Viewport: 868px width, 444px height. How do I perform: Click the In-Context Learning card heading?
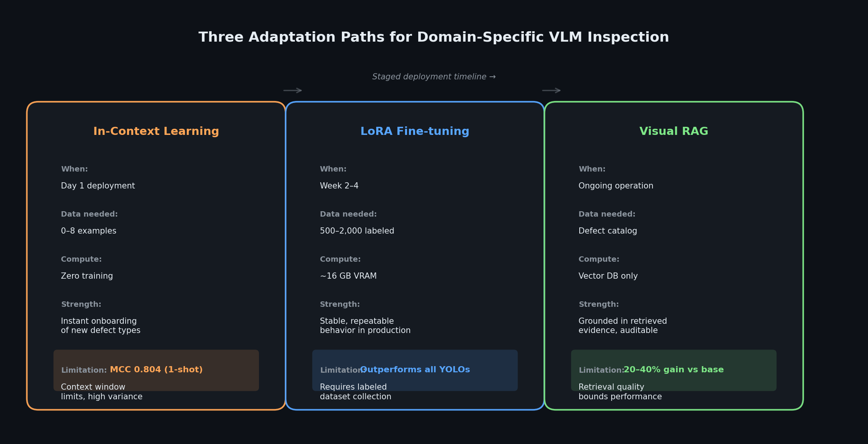click(x=156, y=131)
